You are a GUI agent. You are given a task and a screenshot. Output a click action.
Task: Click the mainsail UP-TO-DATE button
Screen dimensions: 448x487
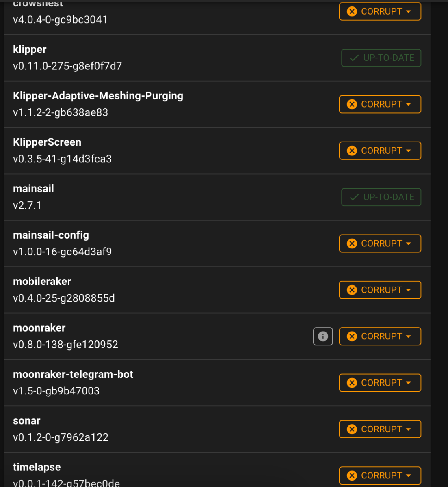381,197
